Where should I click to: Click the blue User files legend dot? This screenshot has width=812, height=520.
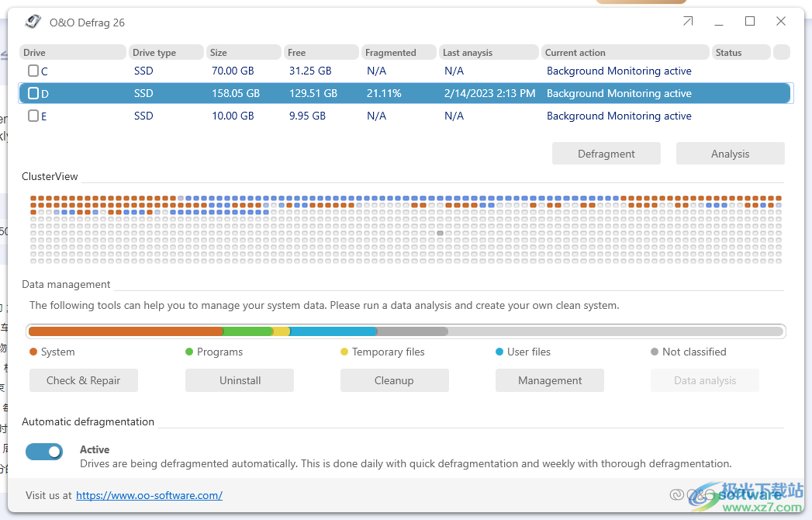click(x=499, y=352)
